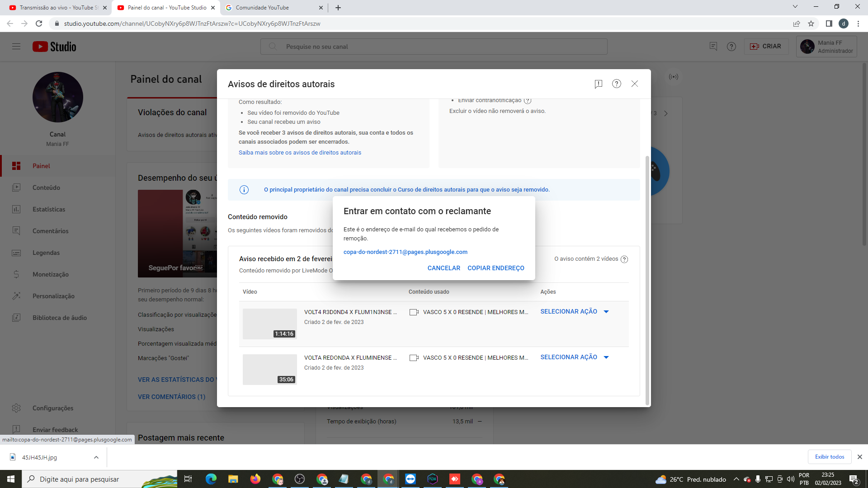The image size is (868, 488).
Task: Open the copa-do-nordest email address link
Action: click(405, 252)
